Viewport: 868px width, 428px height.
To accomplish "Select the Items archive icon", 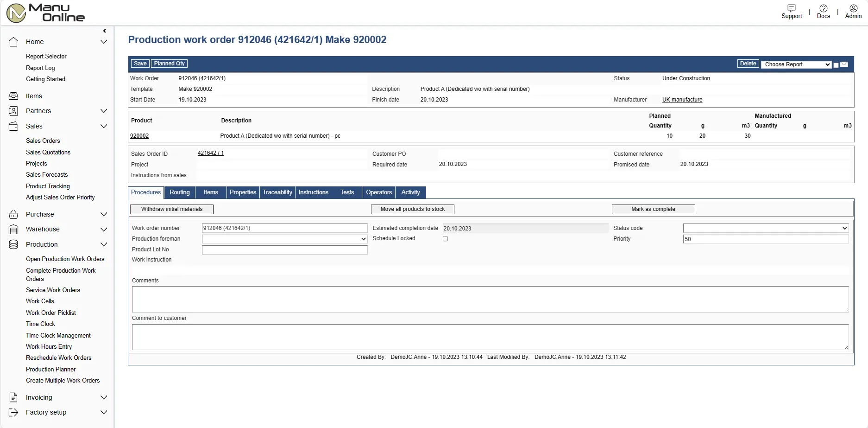I will [13, 96].
